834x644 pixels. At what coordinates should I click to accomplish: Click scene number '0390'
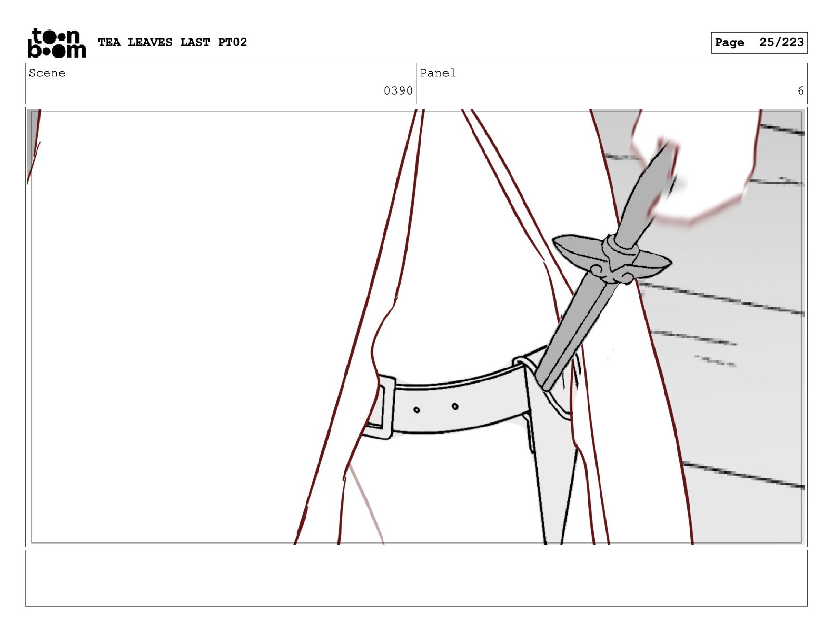coord(398,91)
